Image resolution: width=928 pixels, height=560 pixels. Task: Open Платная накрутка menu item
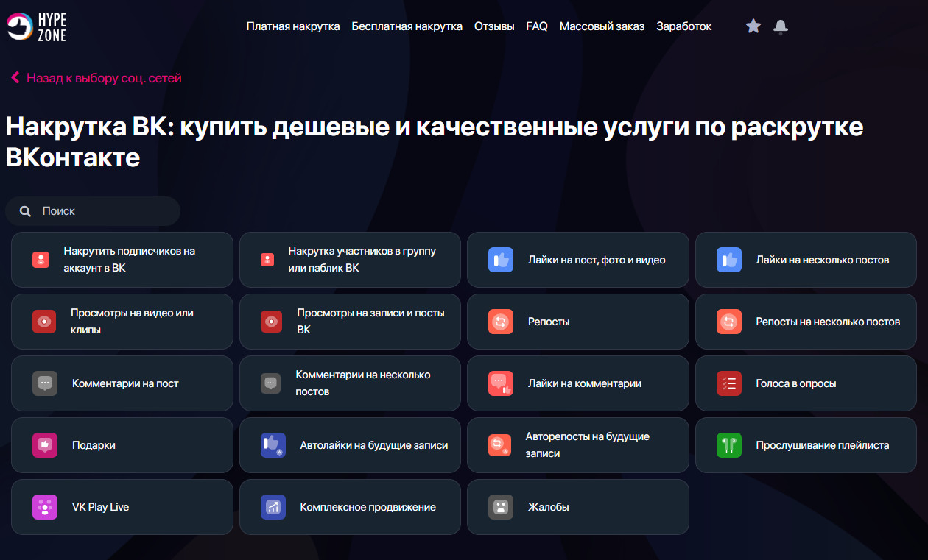293,26
